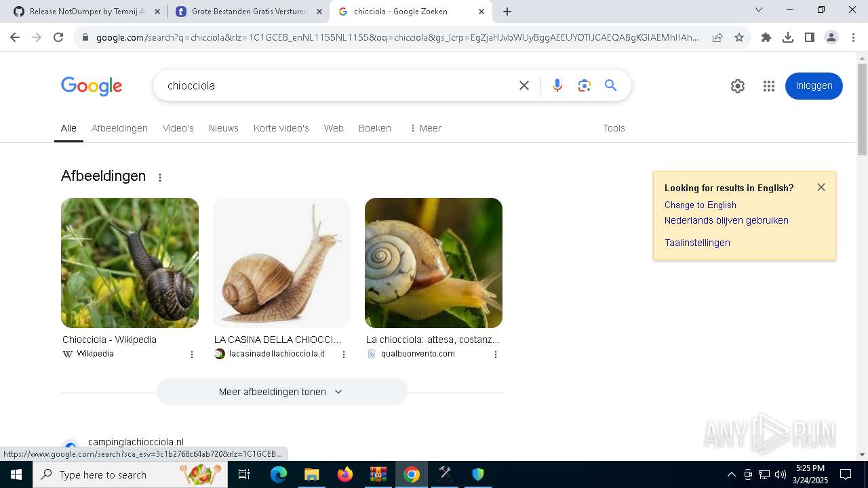
Task: Select the Alle search tab
Action: coord(68,128)
